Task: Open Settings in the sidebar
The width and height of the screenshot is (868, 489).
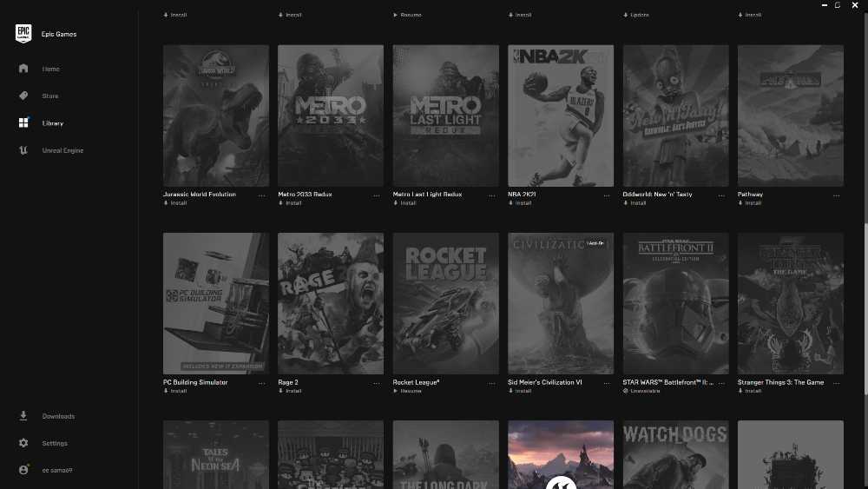Action: pos(55,444)
